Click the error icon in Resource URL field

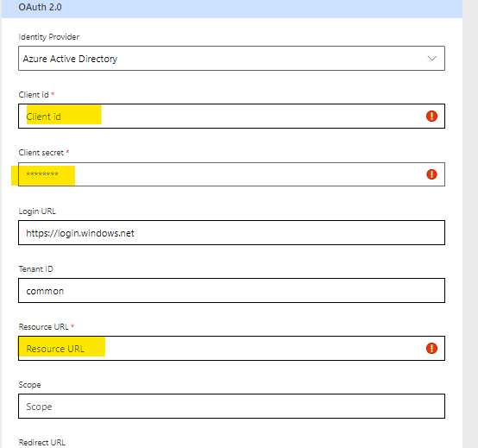pyautogui.click(x=431, y=348)
